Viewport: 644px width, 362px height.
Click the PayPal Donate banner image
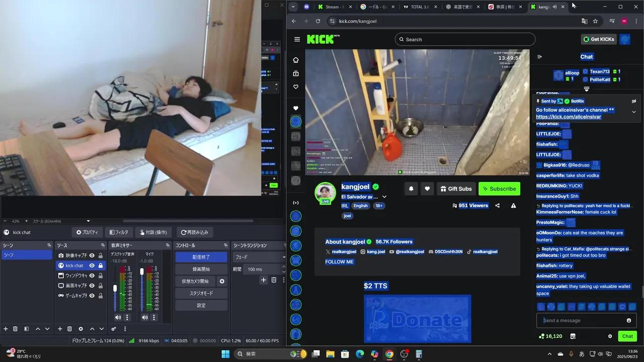tap(418, 319)
